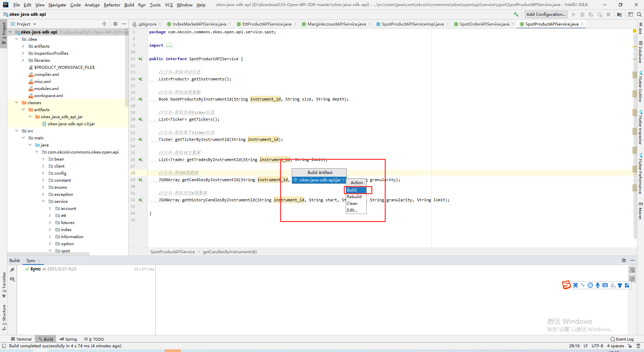Select Clean in the Action popup
The width and height of the screenshot is (644, 352).
click(x=356, y=203)
